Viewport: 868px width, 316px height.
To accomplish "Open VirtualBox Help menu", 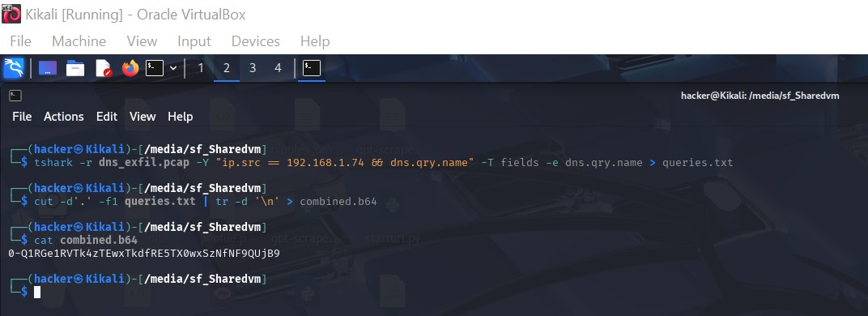I will pos(315,41).
